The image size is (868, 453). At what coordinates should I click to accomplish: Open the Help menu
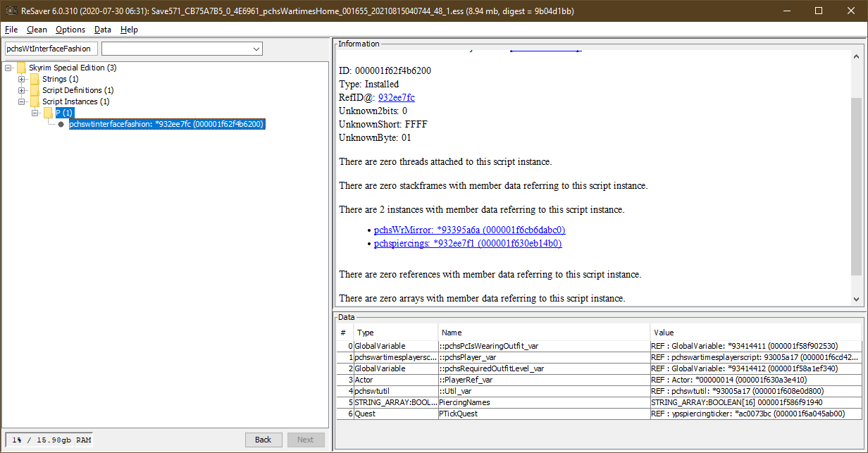129,30
